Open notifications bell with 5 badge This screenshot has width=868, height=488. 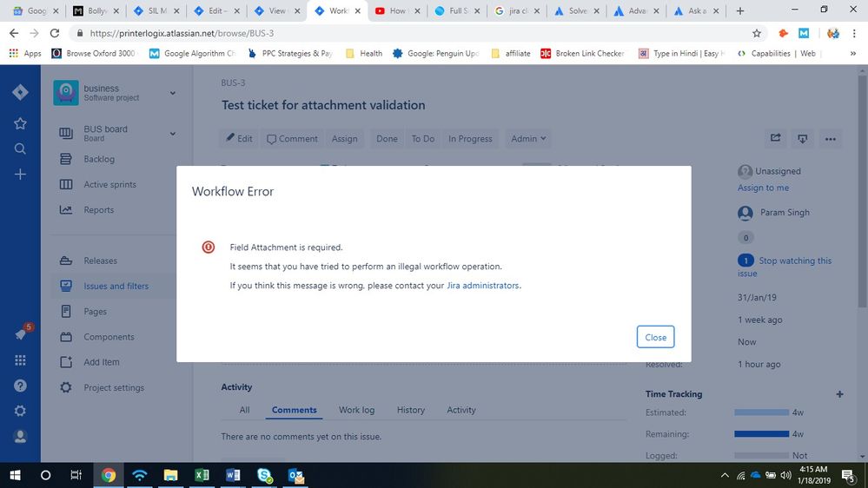click(20, 334)
